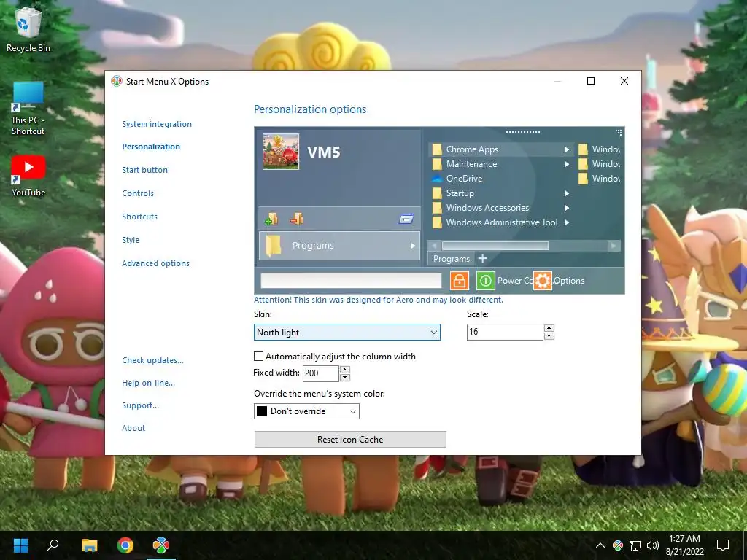Open the About link
This screenshot has height=560, width=747.
(133, 428)
